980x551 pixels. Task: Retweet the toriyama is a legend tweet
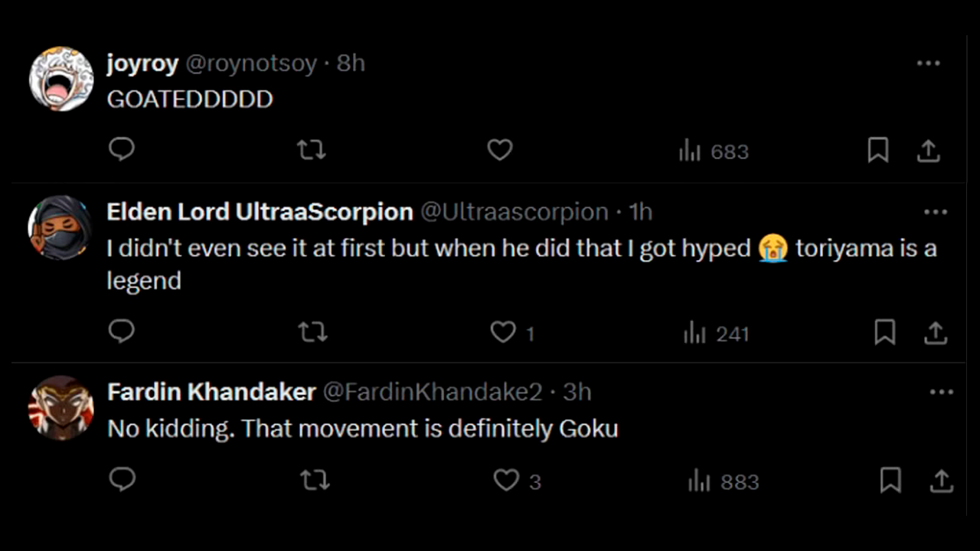(x=312, y=332)
